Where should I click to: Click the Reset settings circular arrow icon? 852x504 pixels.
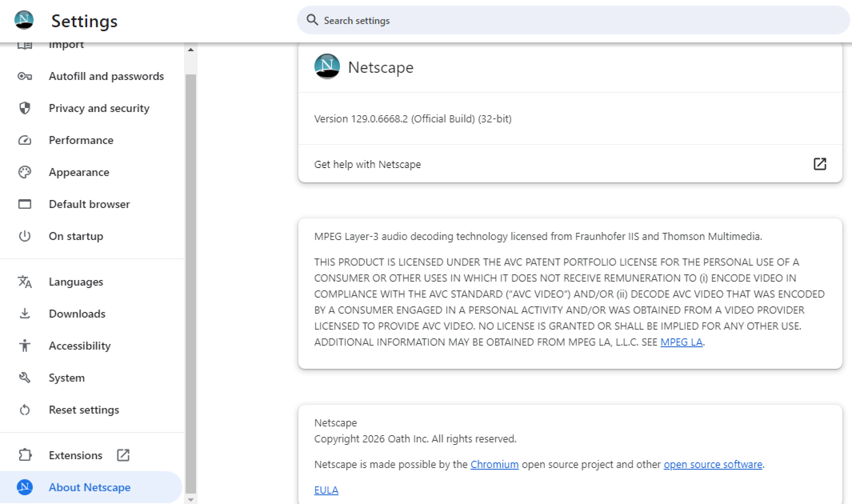point(25,410)
